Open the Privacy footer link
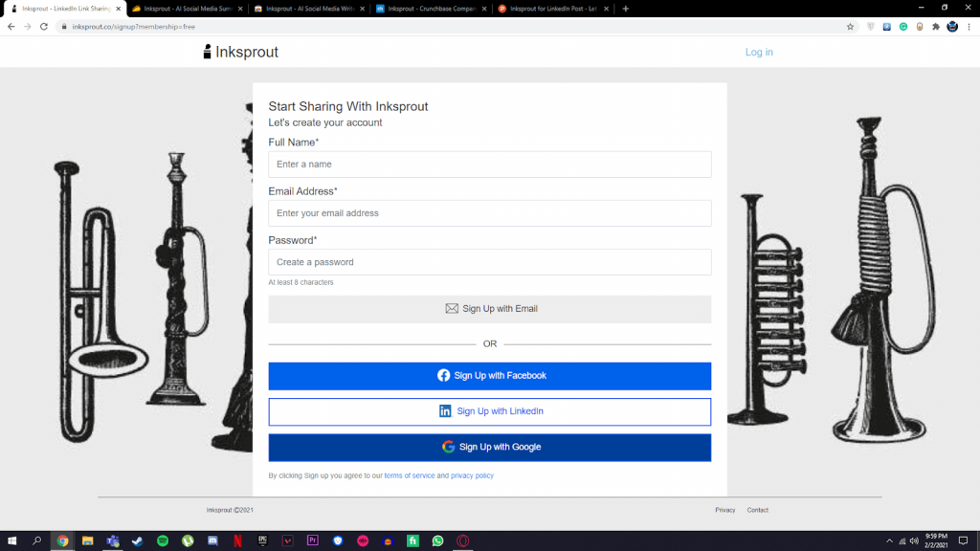This screenshot has width=980, height=551. coord(725,511)
